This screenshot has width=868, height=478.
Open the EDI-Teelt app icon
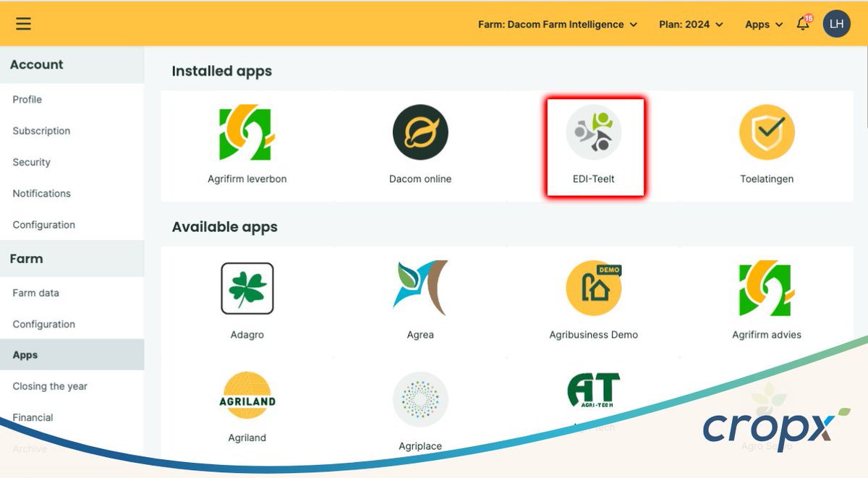coord(594,133)
